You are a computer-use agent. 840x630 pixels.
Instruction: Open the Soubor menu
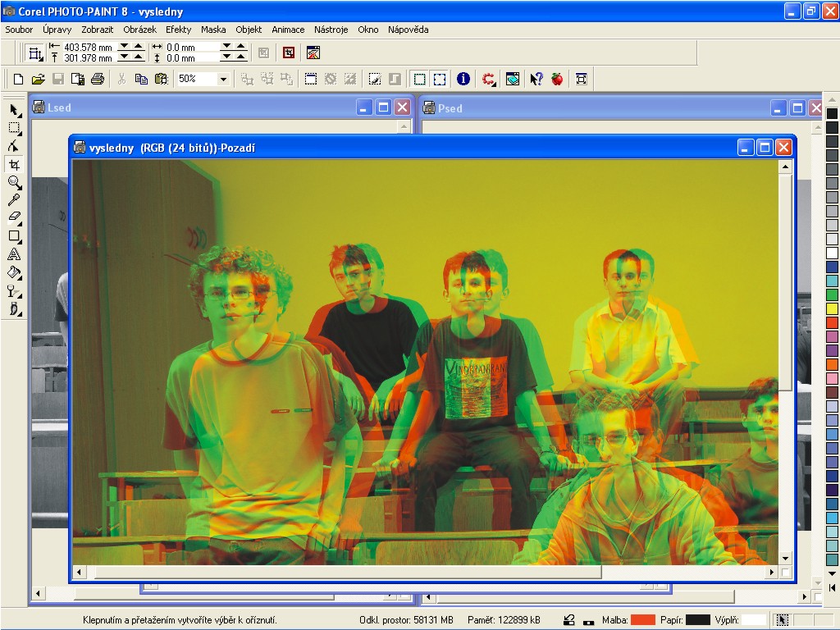[19, 30]
